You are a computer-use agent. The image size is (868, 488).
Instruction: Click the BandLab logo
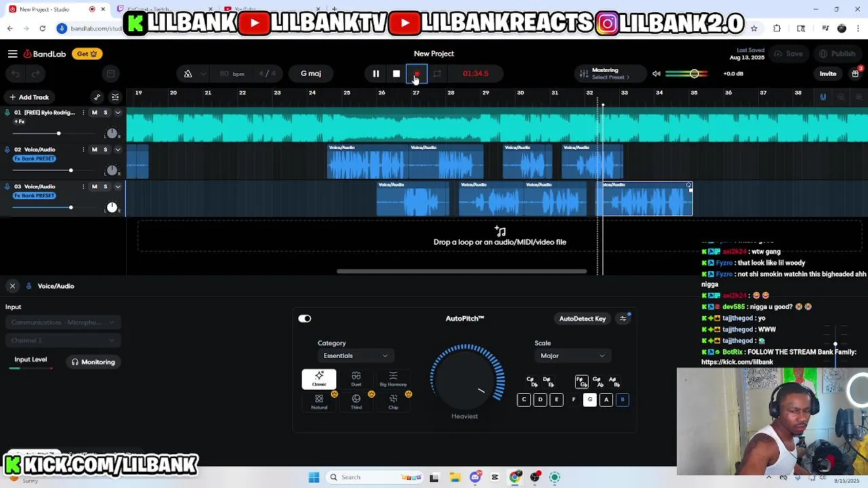pos(45,54)
